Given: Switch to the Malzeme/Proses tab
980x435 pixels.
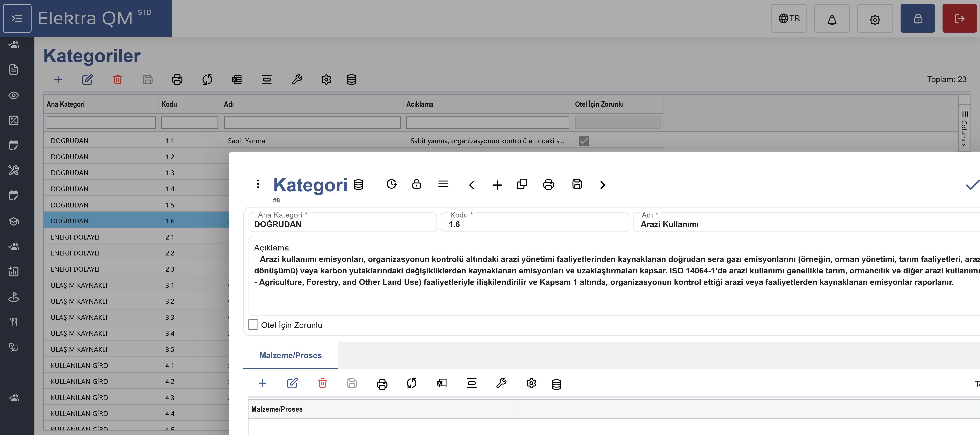Looking at the screenshot, I should click(290, 355).
